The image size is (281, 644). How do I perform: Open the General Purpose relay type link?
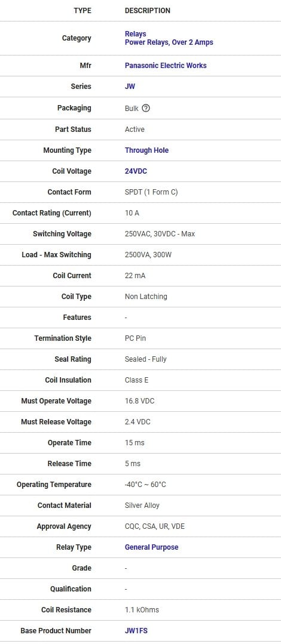[x=152, y=547]
